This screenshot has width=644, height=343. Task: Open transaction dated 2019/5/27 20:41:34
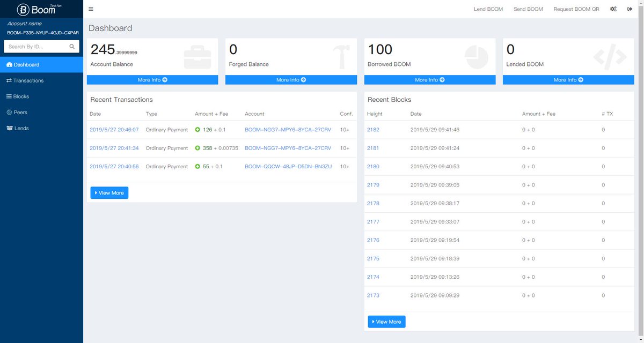[x=114, y=148]
